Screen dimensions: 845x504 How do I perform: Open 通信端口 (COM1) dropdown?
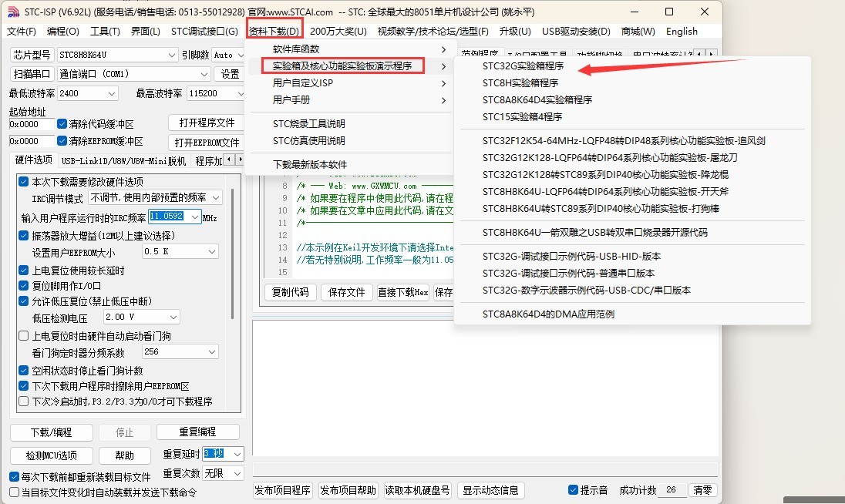coord(133,74)
